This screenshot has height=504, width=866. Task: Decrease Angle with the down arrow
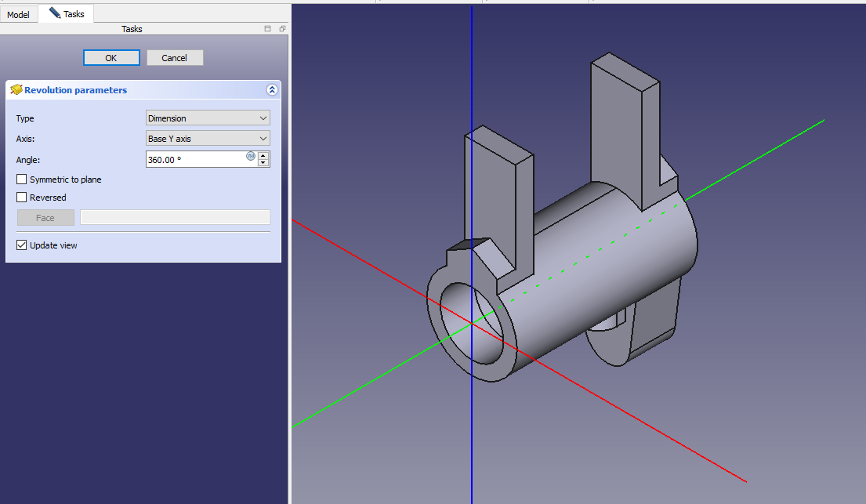tap(263, 163)
